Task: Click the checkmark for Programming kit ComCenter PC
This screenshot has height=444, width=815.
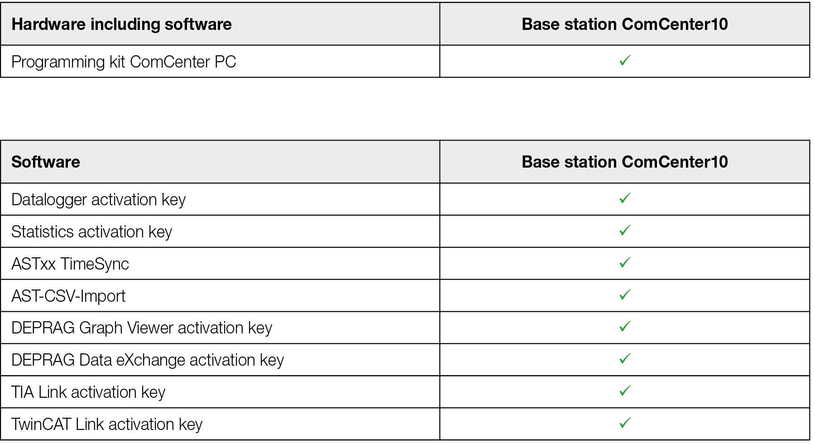Action: click(624, 61)
